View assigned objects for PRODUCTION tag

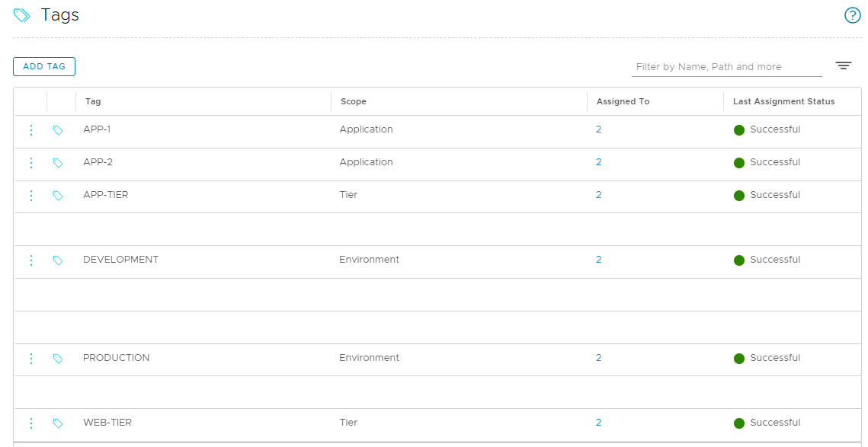coord(598,358)
